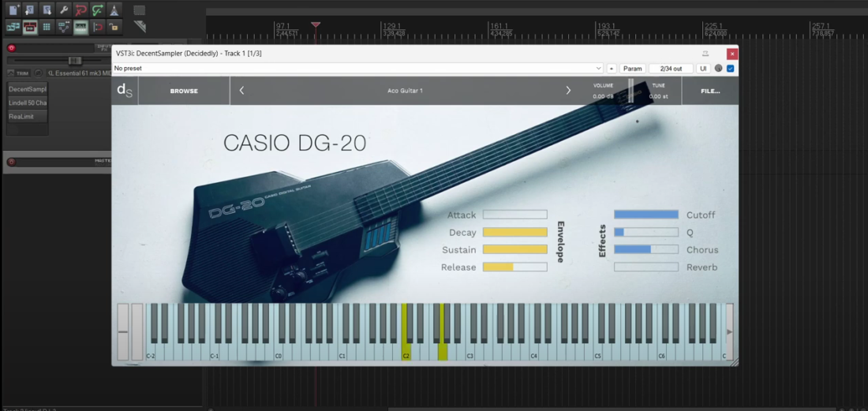Pin the plugin window on top
Screen dimensions: 868x411
(x=705, y=54)
